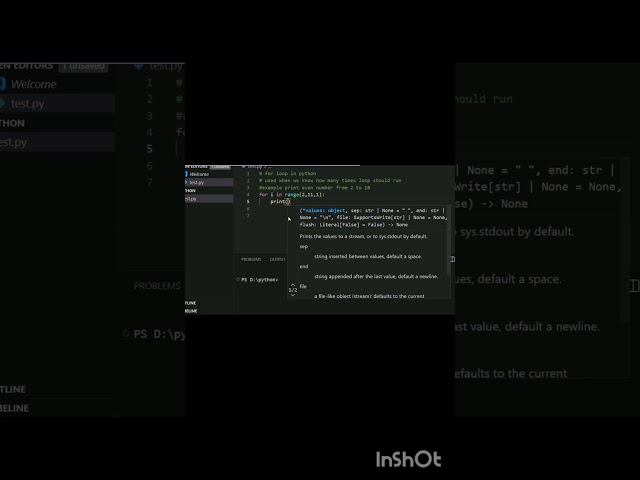Click the Python icon beside test.py in open editors

pos(4,104)
